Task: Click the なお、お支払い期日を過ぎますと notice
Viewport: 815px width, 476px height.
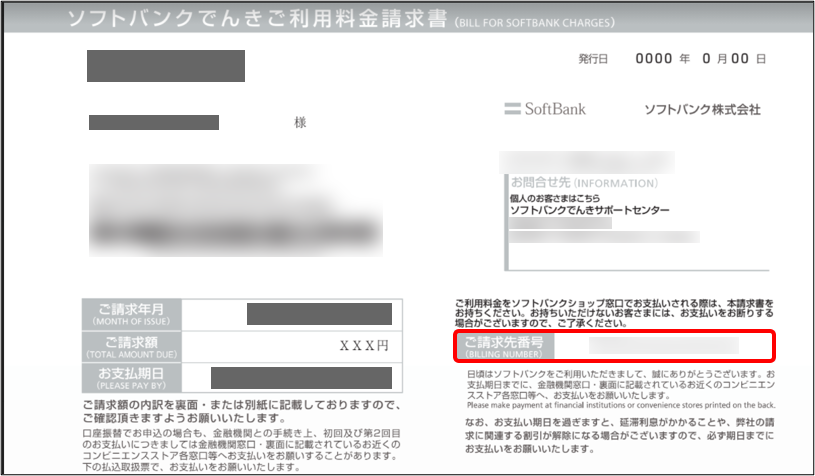Action: [x=620, y=435]
